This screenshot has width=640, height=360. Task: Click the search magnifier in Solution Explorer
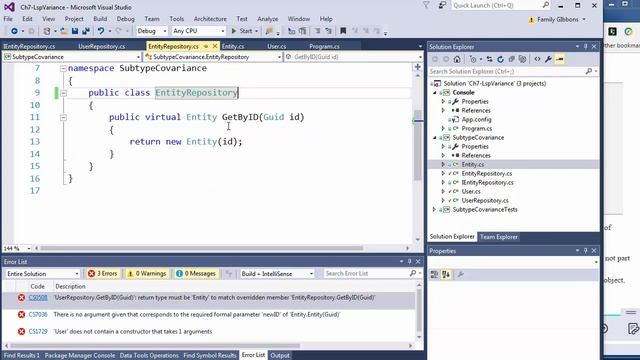(x=589, y=71)
